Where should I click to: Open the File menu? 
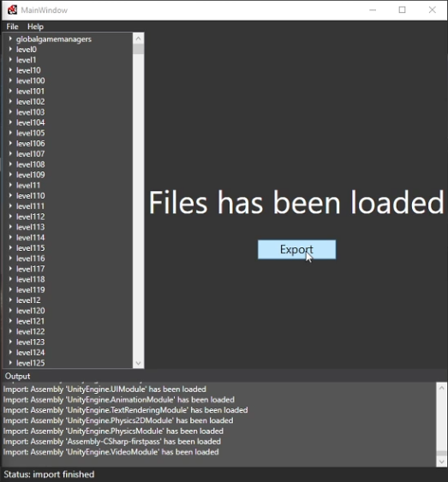click(12, 27)
